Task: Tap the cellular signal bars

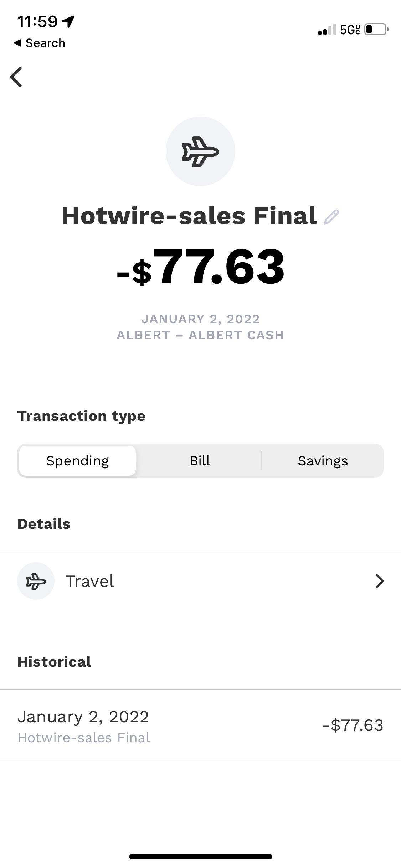Action: 327,30
